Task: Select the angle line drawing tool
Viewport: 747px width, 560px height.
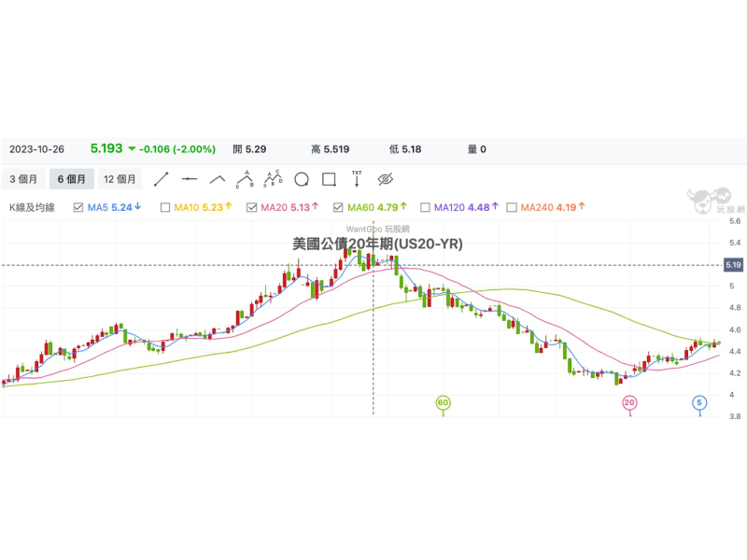Action: point(218,179)
